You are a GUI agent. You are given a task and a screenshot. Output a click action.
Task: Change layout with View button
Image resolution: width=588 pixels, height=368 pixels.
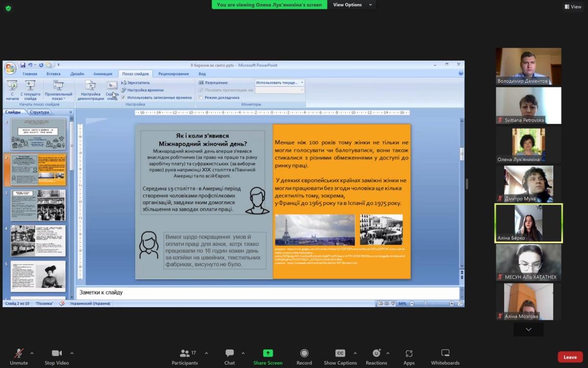pyautogui.click(x=573, y=7)
